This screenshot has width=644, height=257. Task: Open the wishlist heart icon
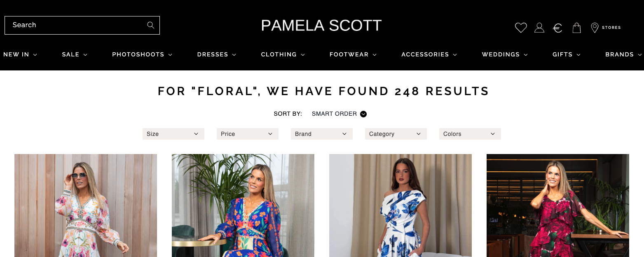point(521,28)
